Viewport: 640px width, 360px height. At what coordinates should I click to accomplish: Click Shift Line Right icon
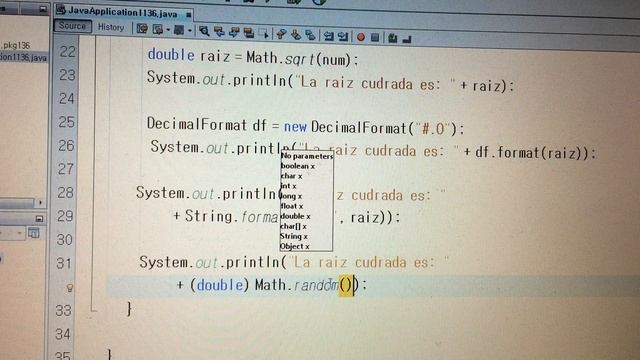[343, 37]
